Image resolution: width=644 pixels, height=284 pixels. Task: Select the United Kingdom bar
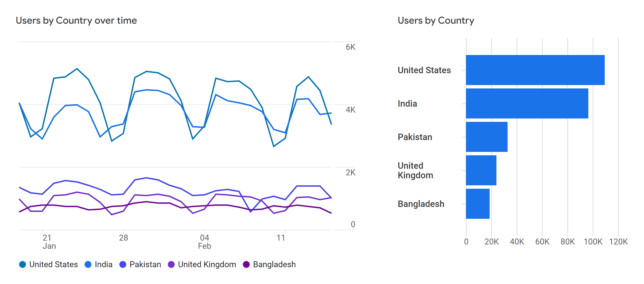[x=481, y=170]
